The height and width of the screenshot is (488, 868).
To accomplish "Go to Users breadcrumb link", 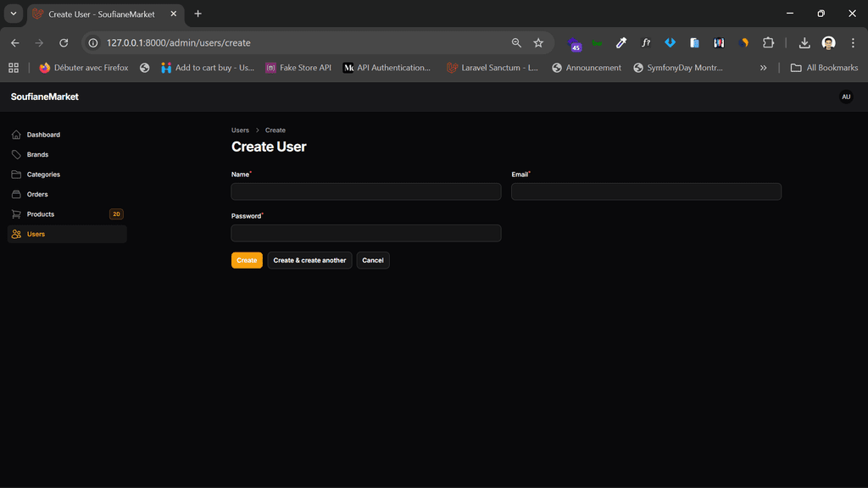I will (240, 130).
